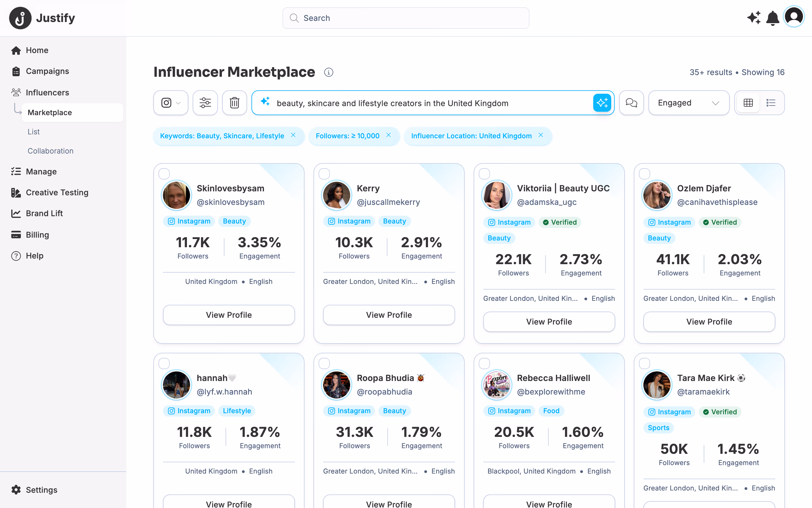812x508 pixels.
Task: Select Viktoriia Beauty UGC card checkbox
Action: [x=484, y=174]
